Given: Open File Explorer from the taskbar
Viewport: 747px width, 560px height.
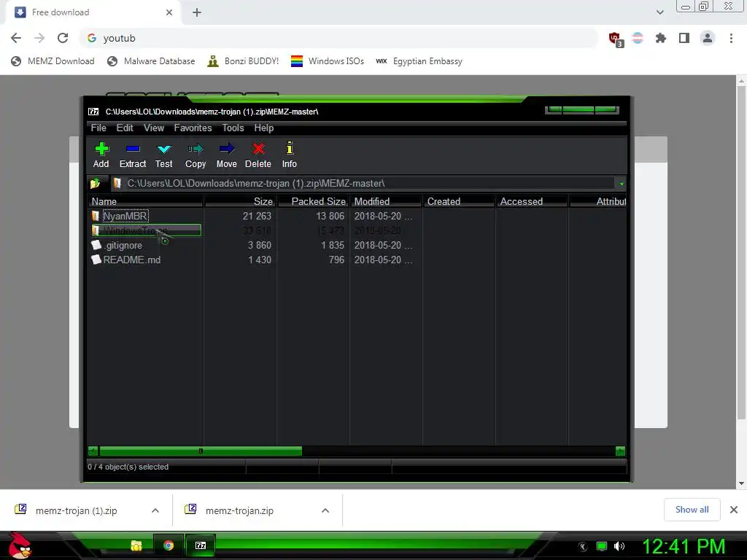Looking at the screenshot, I should tap(136, 545).
